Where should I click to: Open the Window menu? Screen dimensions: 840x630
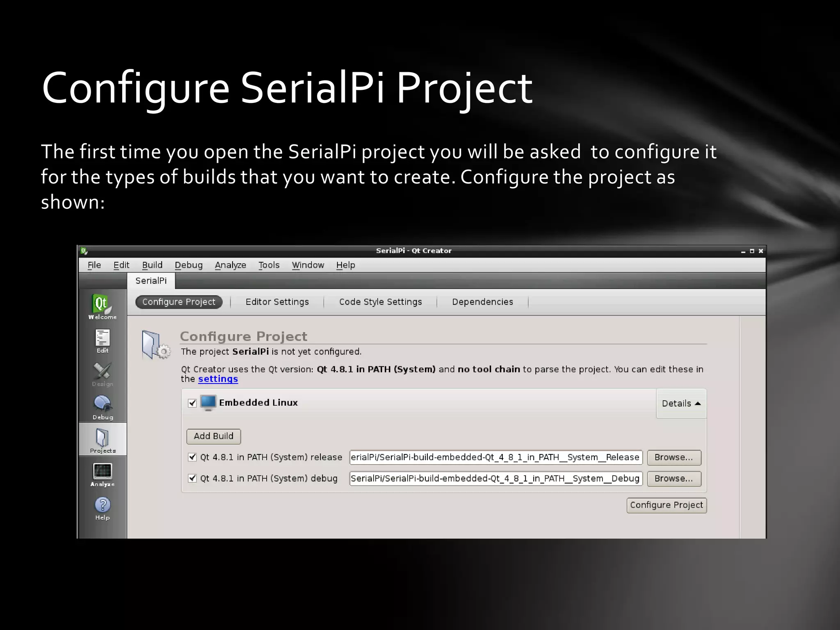[308, 265]
